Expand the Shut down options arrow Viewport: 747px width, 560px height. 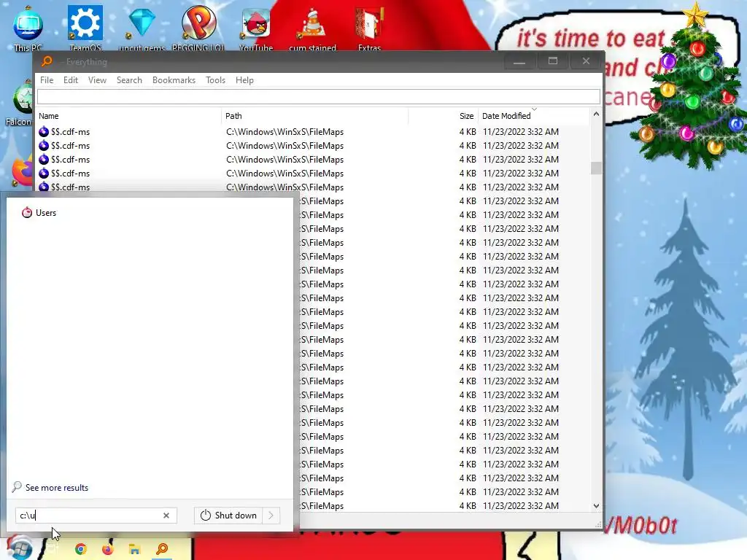[x=271, y=516]
